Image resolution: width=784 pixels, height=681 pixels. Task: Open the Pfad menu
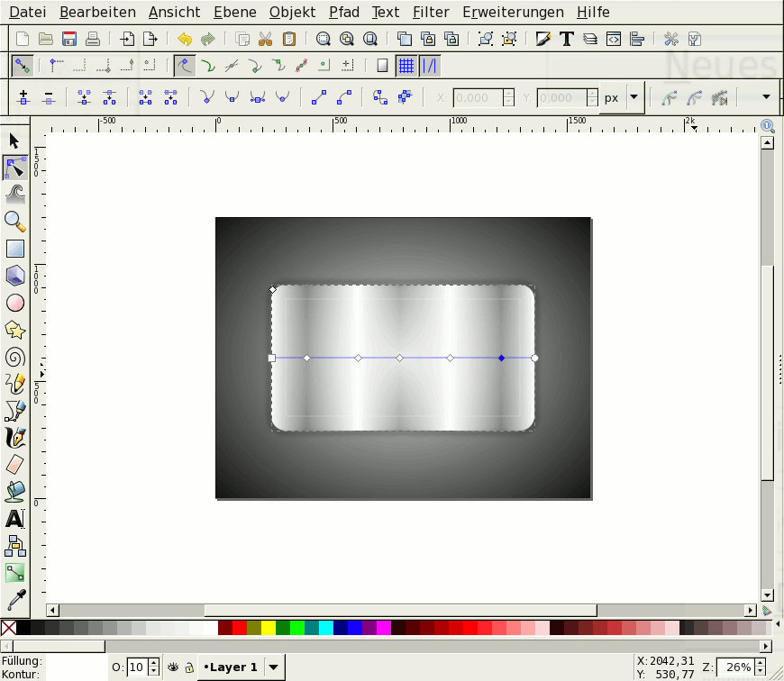coord(346,13)
